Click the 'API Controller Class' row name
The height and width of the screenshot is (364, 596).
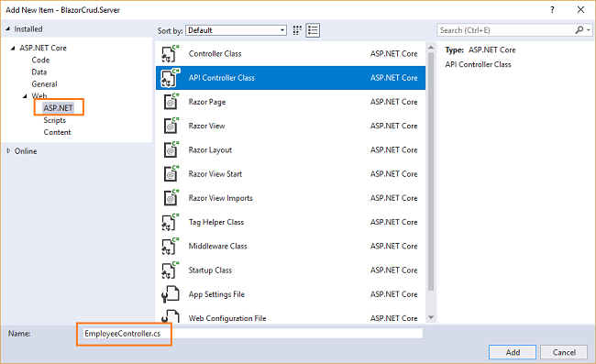pyautogui.click(x=222, y=78)
